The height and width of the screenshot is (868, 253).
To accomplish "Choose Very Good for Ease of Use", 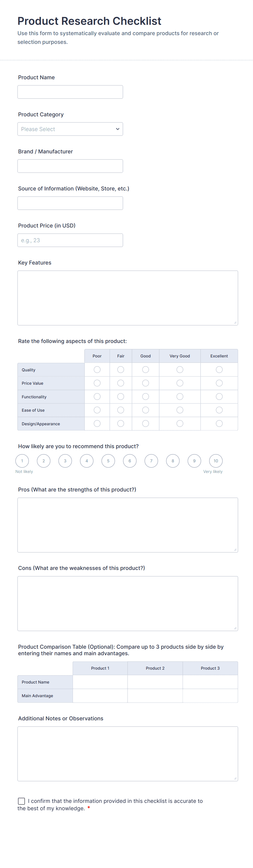I will pos(180,410).
